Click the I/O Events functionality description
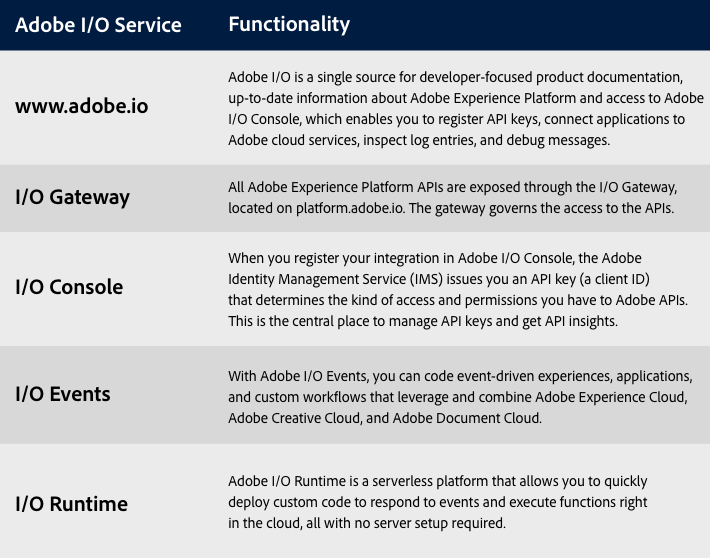710x558 pixels. click(460, 396)
